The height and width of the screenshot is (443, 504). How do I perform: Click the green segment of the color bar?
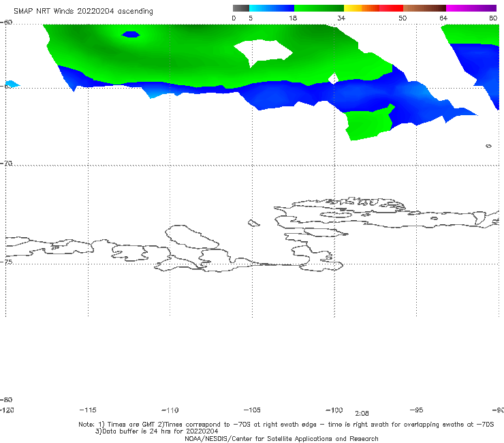[319, 8]
